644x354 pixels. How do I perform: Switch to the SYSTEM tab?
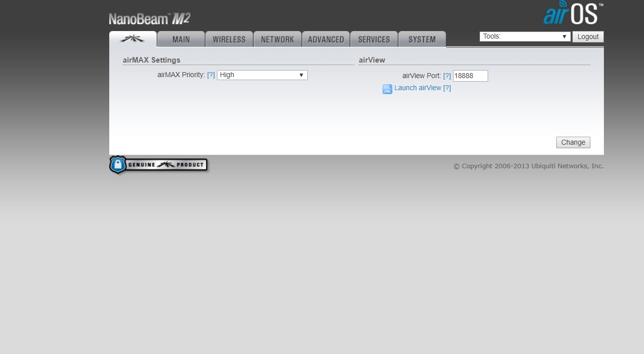click(422, 39)
